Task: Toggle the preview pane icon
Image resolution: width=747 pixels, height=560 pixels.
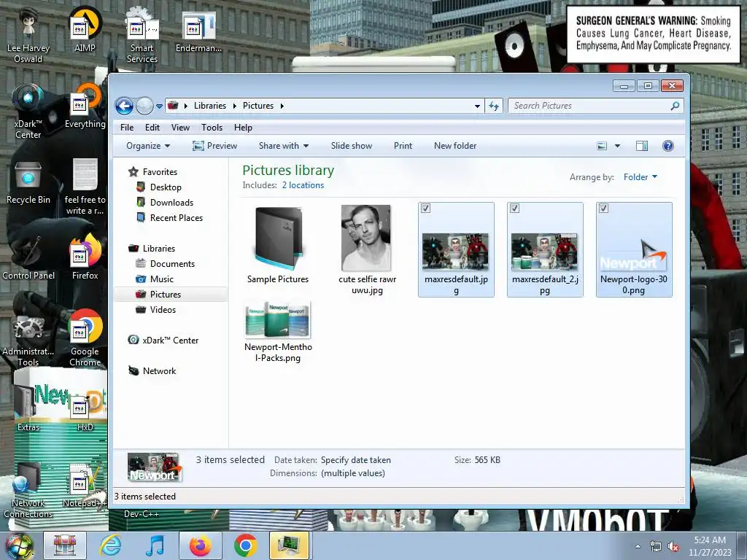Action: click(x=642, y=146)
